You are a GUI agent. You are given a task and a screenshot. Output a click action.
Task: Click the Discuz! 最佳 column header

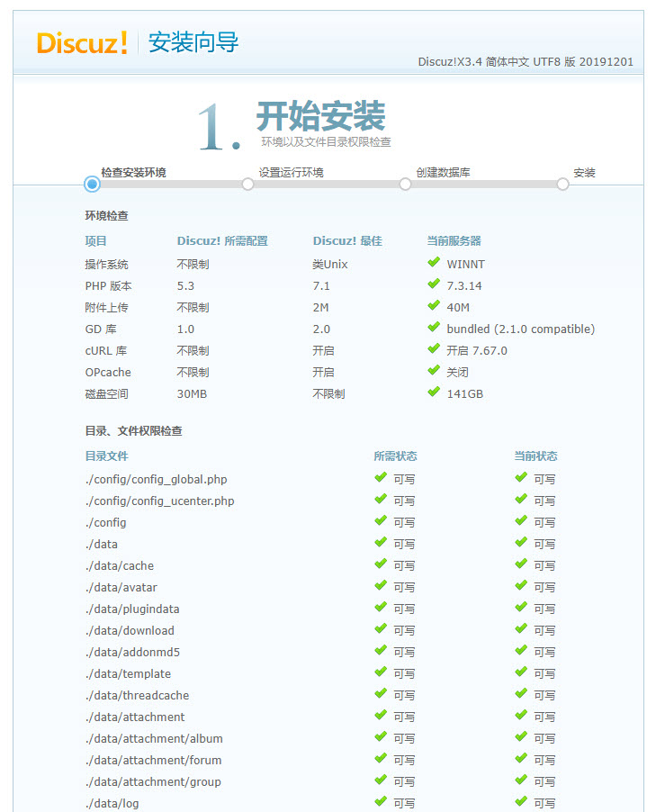pos(347,240)
